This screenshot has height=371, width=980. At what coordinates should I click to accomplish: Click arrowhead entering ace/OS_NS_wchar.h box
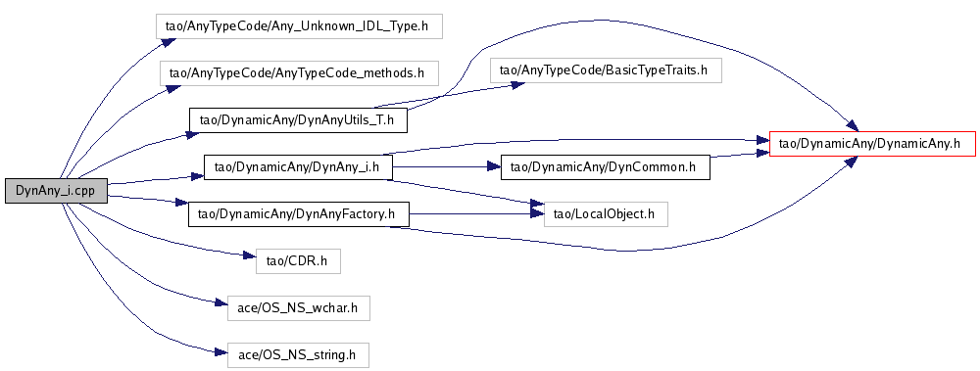[x=220, y=304]
